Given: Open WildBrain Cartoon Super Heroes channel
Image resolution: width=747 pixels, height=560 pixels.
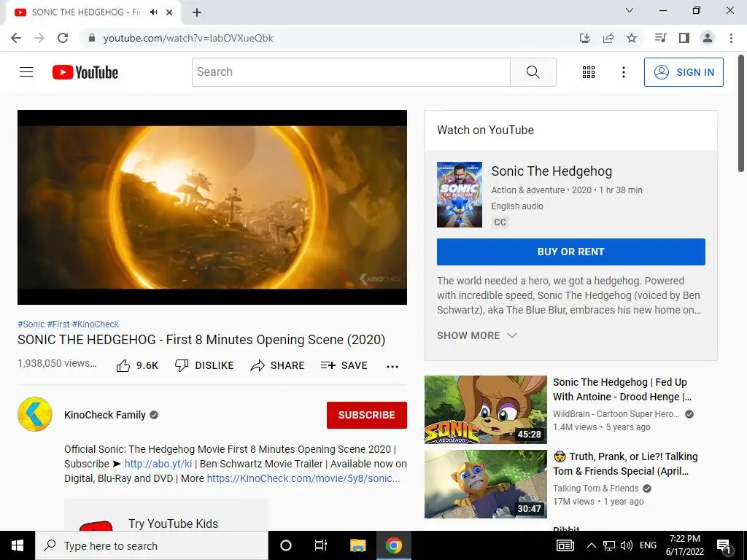Looking at the screenshot, I should 616,414.
